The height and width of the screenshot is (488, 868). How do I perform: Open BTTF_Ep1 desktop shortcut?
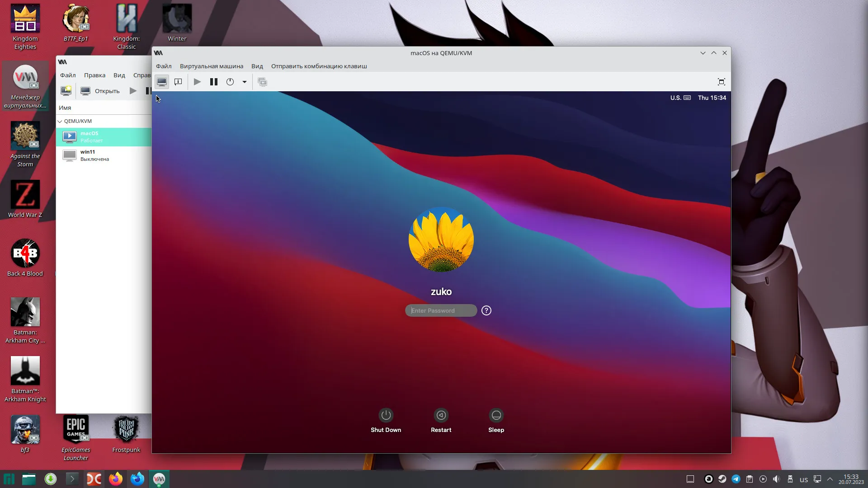[x=76, y=23]
